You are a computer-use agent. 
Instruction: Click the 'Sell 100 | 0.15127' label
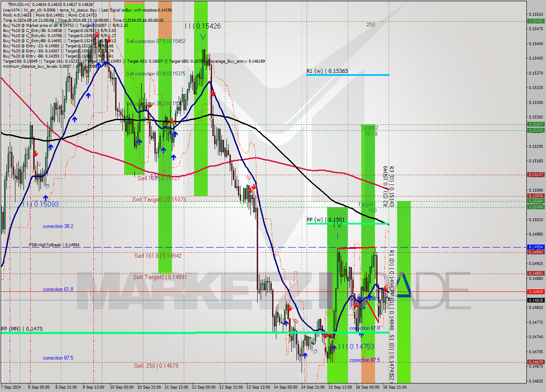click(x=159, y=178)
